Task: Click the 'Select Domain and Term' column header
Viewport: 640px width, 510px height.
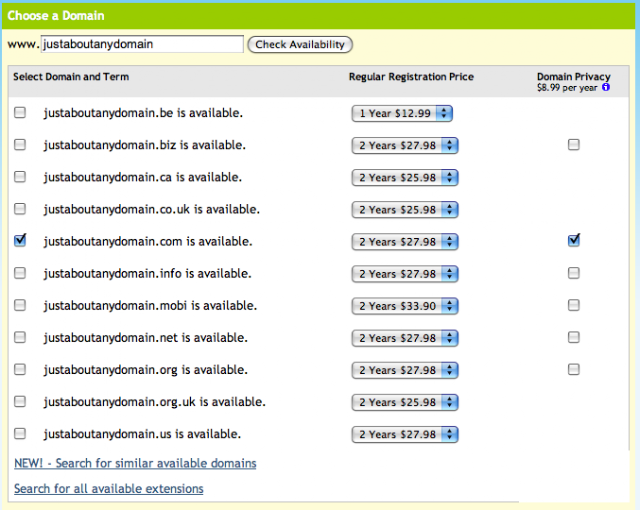Action: pos(71,77)
